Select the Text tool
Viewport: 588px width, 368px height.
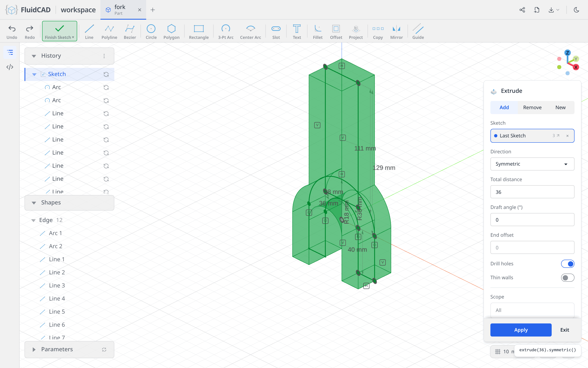click(297, 32)
